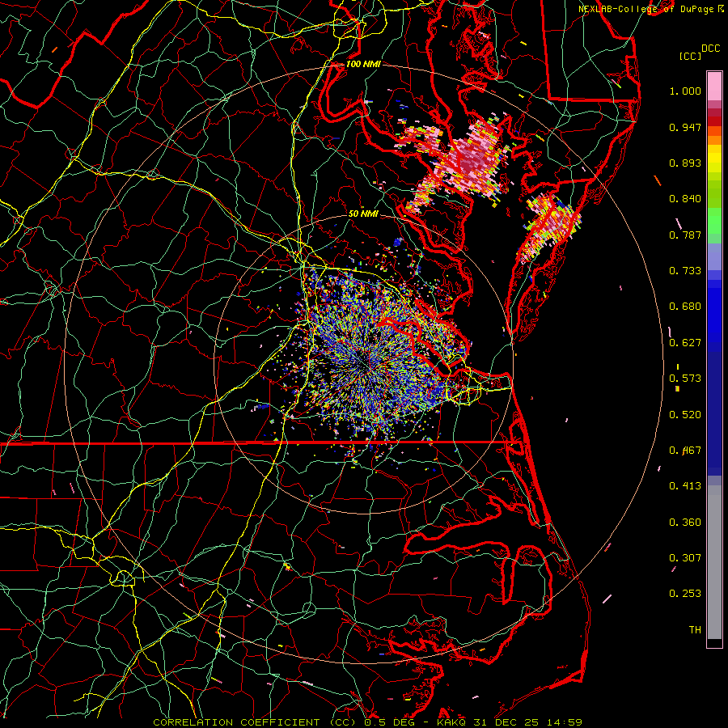
Task: Select the 0.893 scale value
Action: [685, 163]
